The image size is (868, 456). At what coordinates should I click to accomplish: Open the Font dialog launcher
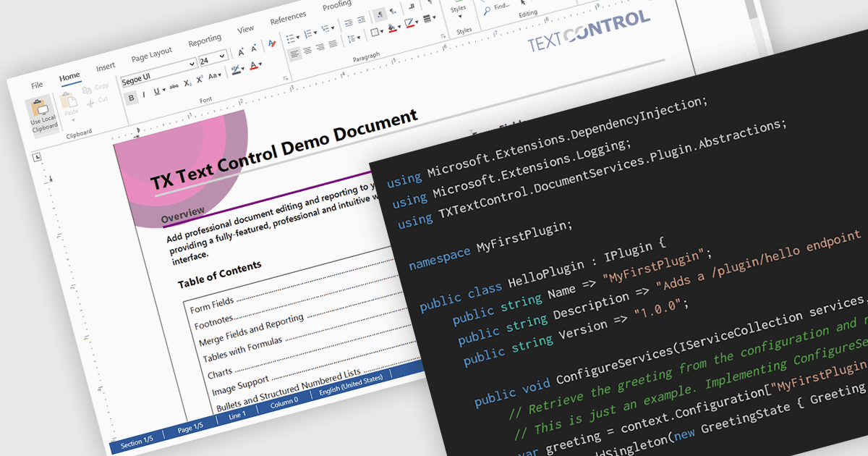pos(286,78)
